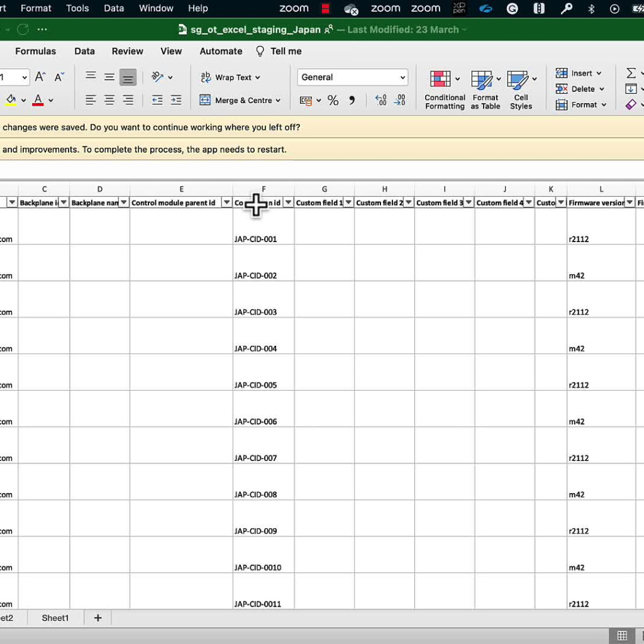
Task: Open General number format dropdown
Action: 352,77
